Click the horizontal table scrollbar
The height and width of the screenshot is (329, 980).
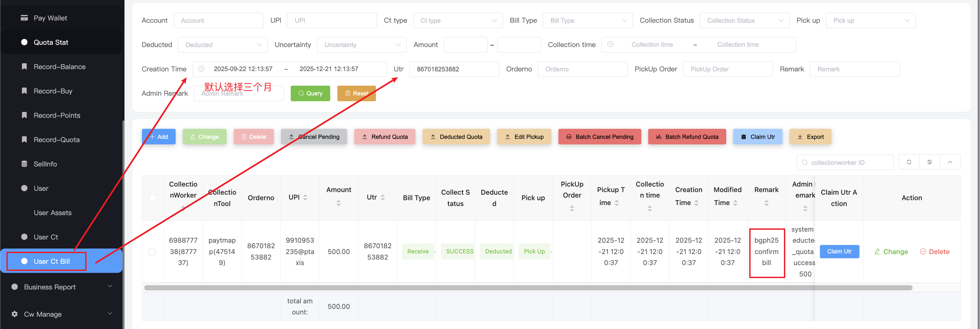pos(528,288)
